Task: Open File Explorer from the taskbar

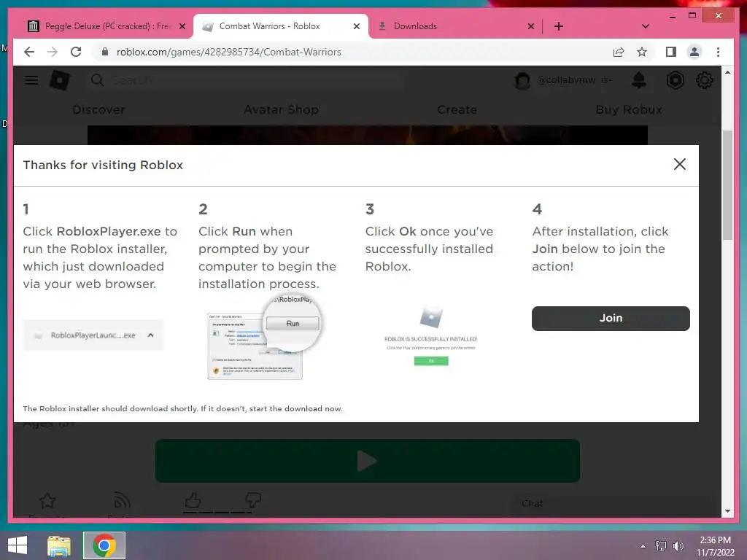Action: (59, 545)
